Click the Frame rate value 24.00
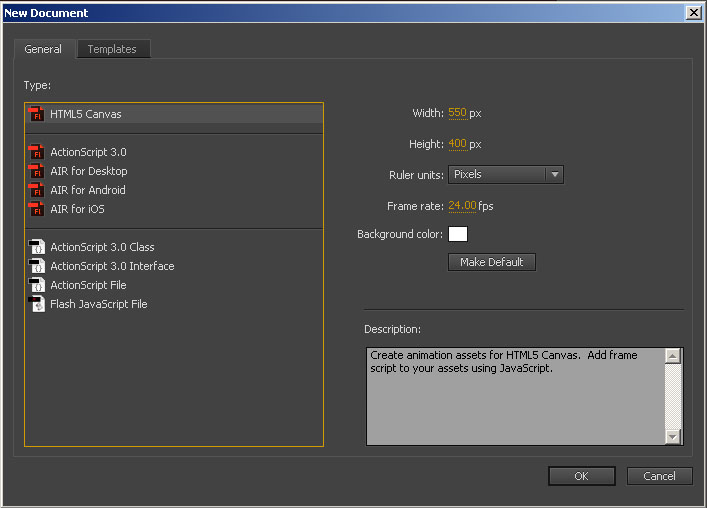Image resolution: width=707 pixels, height=508 pixels. 462,206
